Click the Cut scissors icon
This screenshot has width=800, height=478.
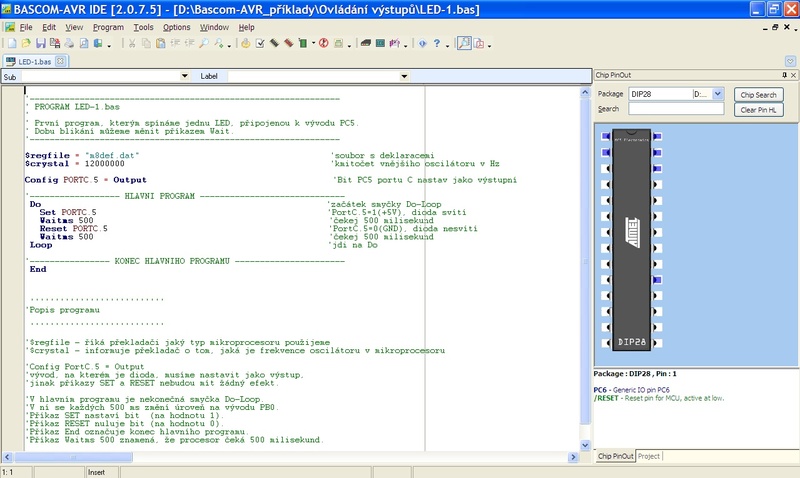click(132, 43)
